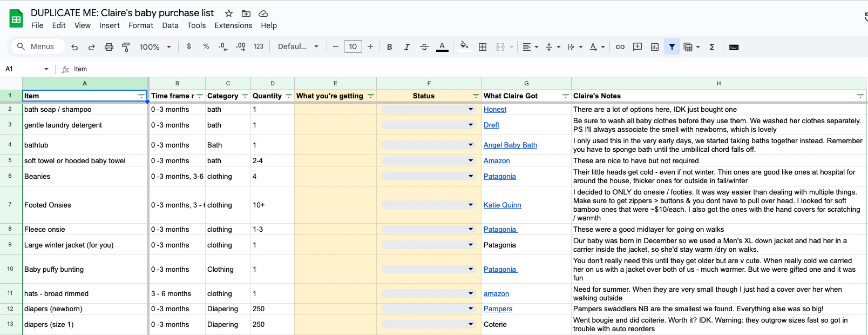
Task: Toggle the filter funnel in toolbar
Action: click(672, 47)
